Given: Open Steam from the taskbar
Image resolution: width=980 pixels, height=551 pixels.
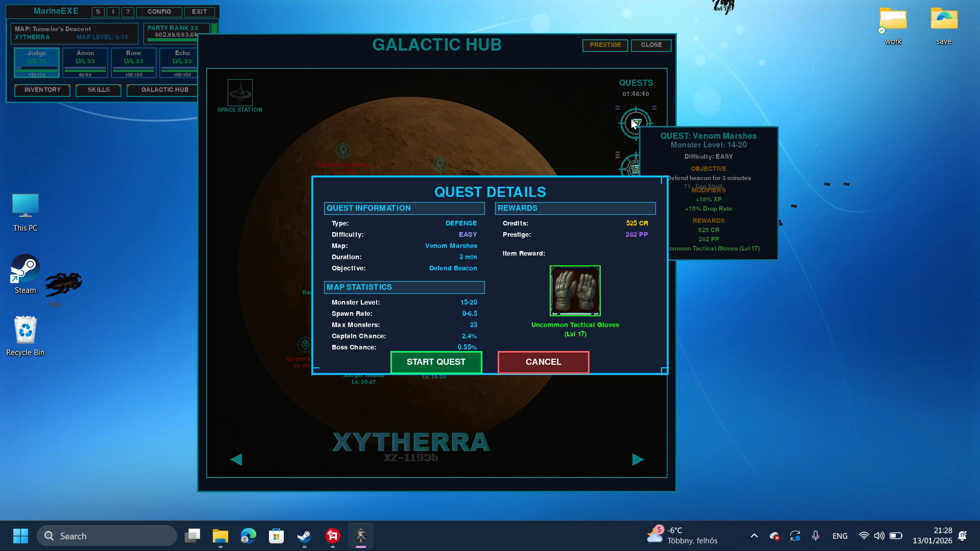Looking at the screenshot, I should [304, 536].
